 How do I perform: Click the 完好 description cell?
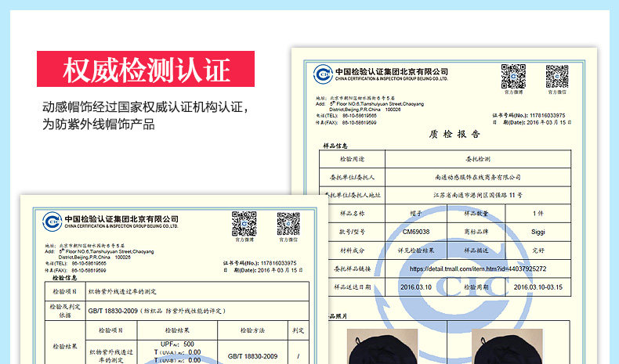538,250
